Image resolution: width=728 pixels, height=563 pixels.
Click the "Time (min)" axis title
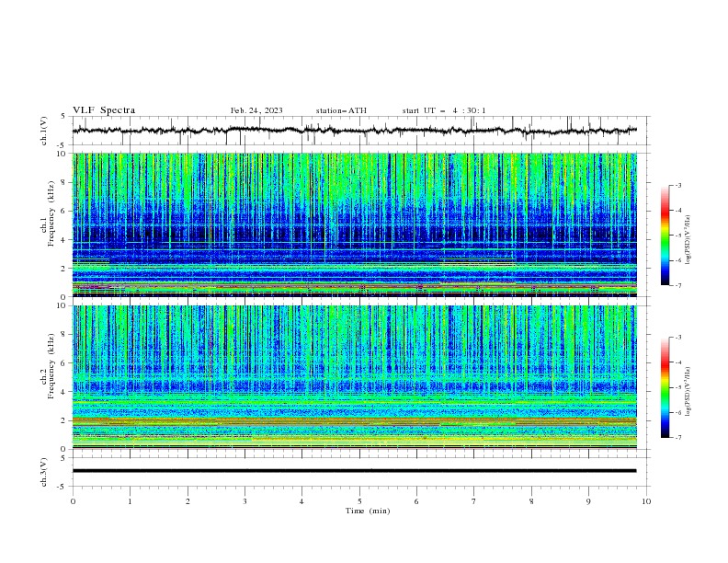[368, 511]
